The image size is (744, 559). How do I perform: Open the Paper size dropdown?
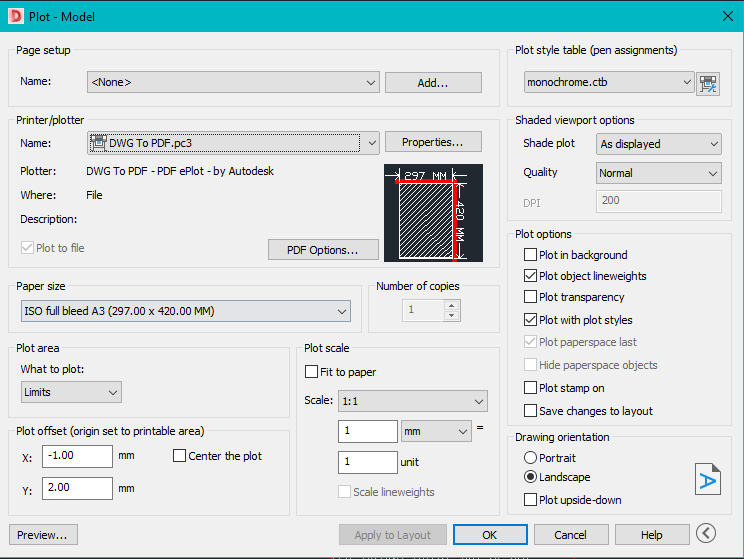tap(186, 311)
